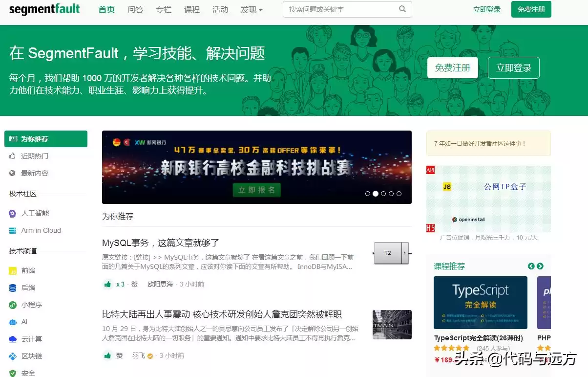Image resolution: width=588 pixels, height=377 pixels.
Task: Click the 区块链 channel icon
Action: click(12, 356)
